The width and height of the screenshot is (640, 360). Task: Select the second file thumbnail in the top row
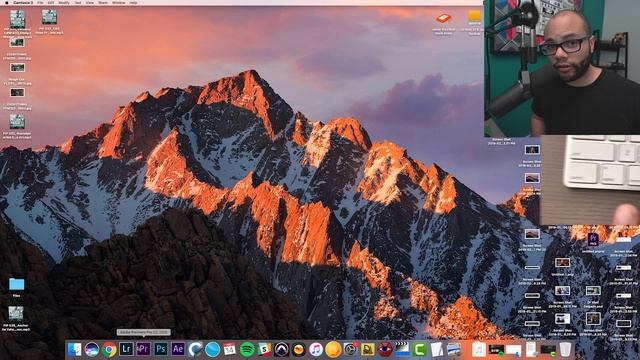pyautogui.click(x=49, y=17)
